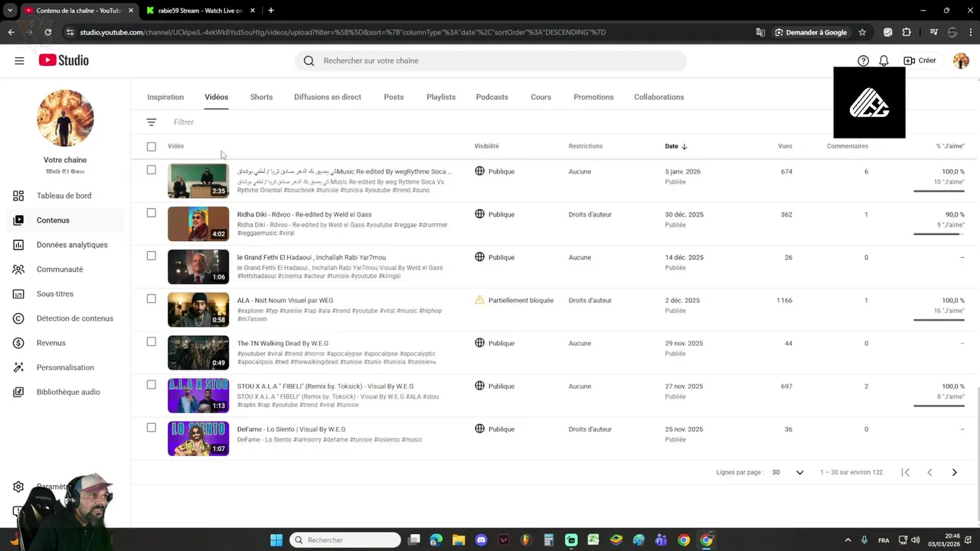Open Publique visibility of DeFame video
The width and height of the screenshot is (980, 551).
[x=495, y=429]
